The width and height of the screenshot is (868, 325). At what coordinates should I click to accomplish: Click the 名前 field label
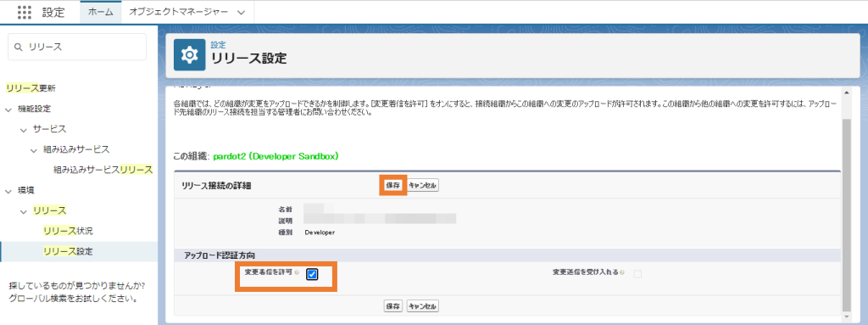click(285, 210)
